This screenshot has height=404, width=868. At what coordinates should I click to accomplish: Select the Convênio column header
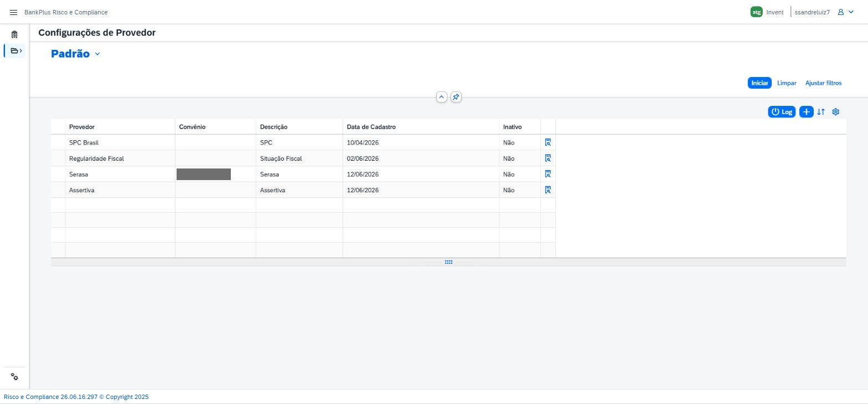click(215, 127)
